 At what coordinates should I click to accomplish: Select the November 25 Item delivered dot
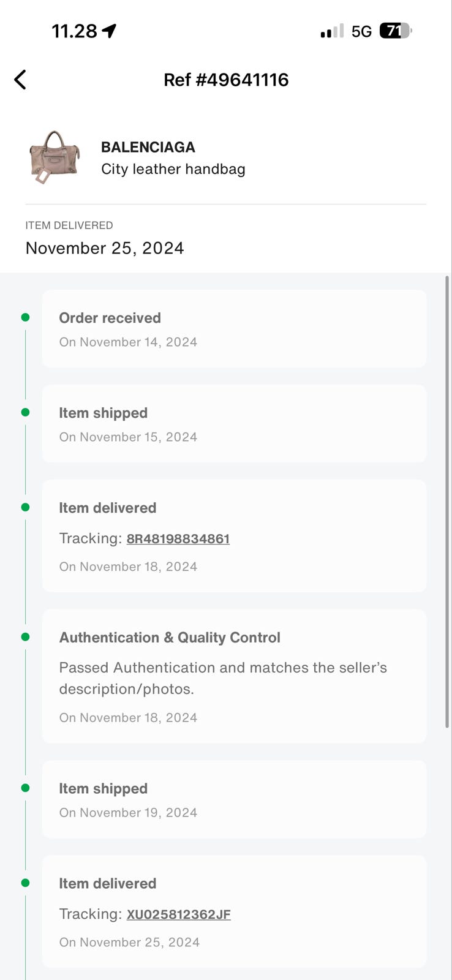click(25, 883)
